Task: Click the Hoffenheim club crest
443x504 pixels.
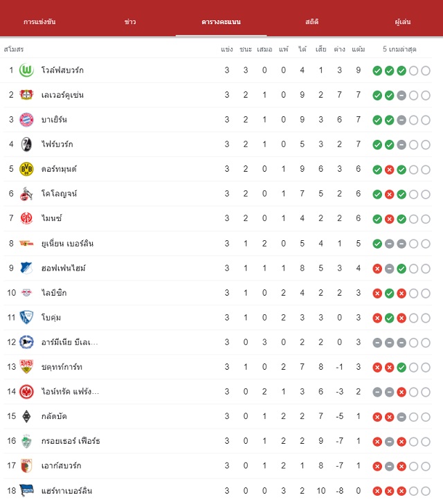Action: (26, 268)
